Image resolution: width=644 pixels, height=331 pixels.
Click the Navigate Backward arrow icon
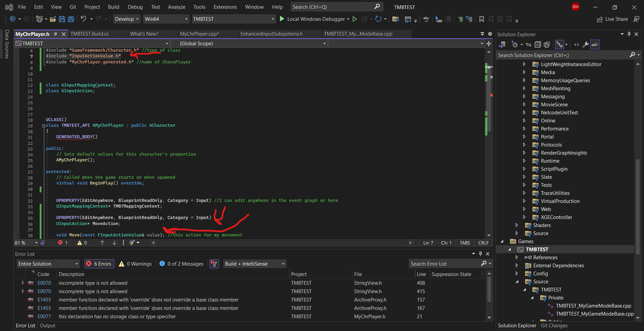tap(13, 19)
